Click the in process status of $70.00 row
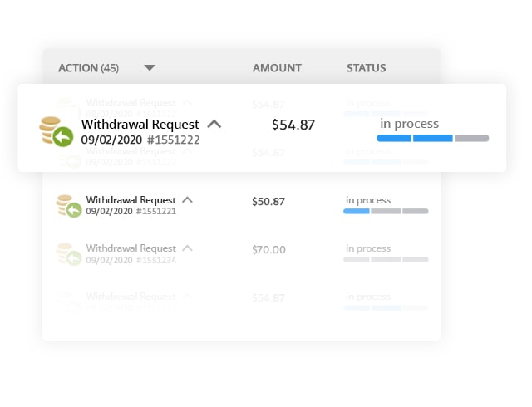Screen dimensions: 532x407 coord(368,248)
